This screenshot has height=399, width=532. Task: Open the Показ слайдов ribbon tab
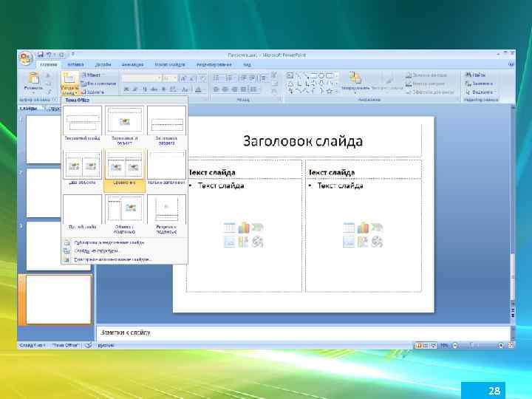(170, 64)
